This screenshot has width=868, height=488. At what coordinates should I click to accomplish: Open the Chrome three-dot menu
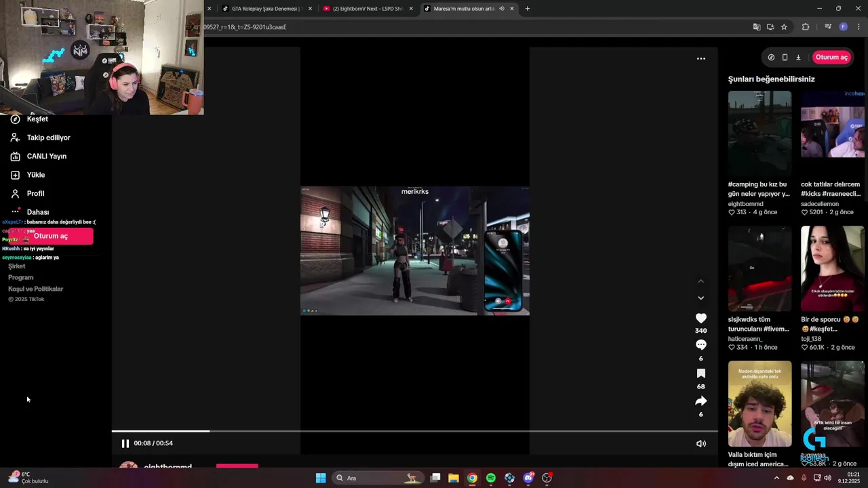[859, 27]
